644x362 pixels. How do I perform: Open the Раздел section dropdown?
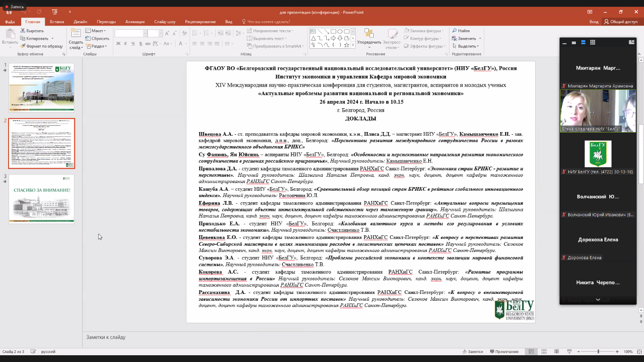pyautogui.click(x=96, y=46)
